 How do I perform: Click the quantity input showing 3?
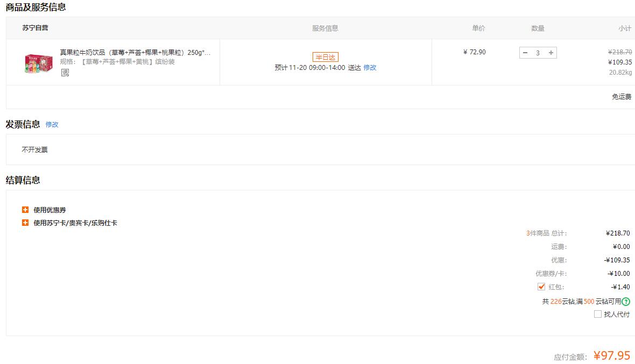(538, 53)
